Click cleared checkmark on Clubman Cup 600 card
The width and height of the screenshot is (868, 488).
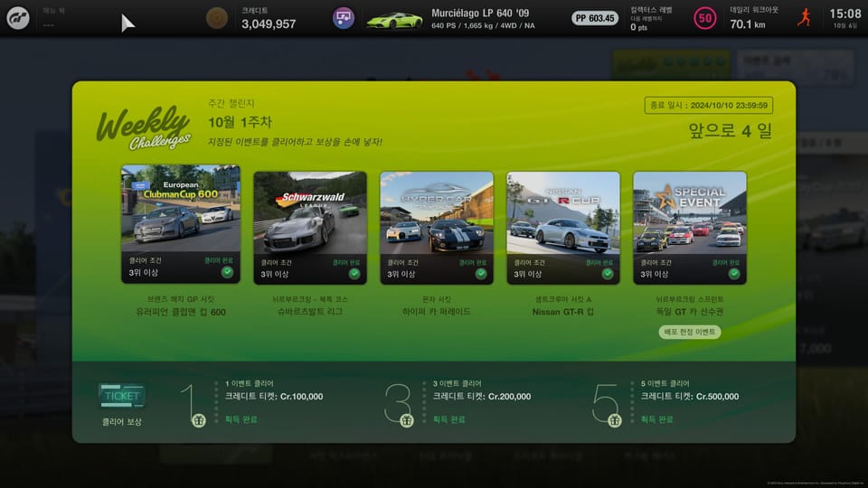point(227,272)
